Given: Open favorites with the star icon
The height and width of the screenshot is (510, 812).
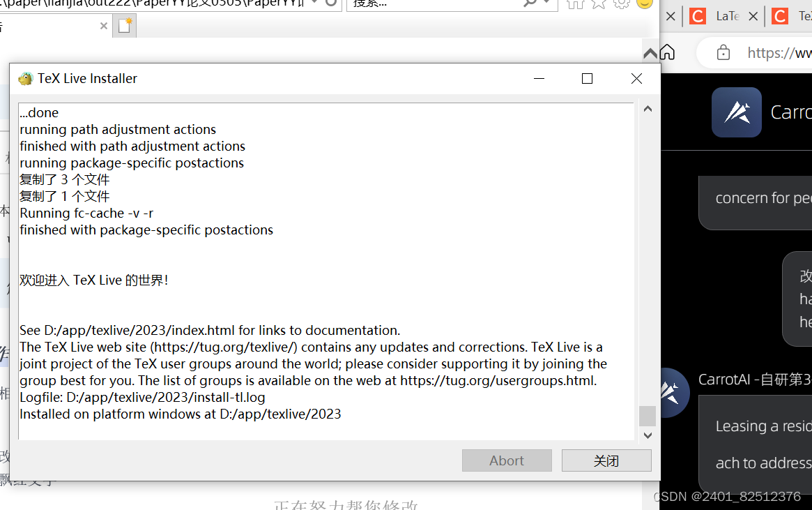Looking at the screenshot, I should [x=598, y=4].
